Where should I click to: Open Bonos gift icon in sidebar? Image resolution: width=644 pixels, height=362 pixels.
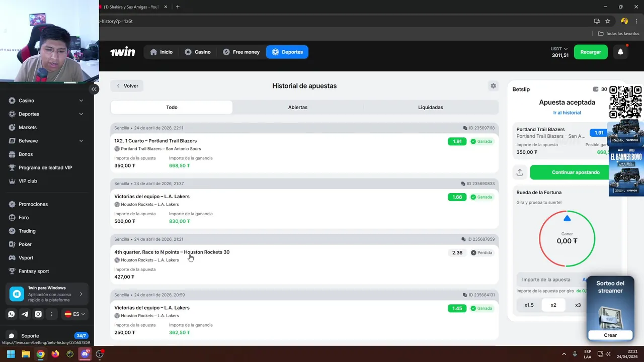(x=12, y=154)
